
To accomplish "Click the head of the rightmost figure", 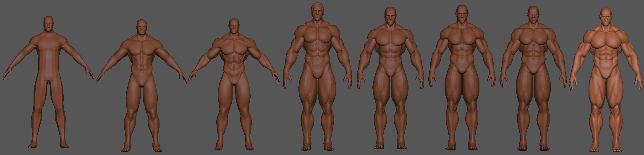I will [606, 17].
